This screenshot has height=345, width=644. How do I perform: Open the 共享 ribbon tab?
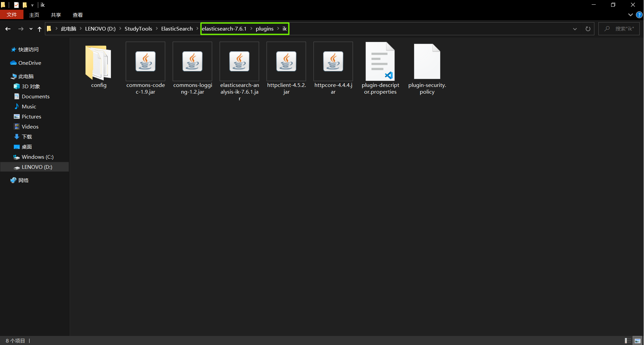pyautogui.click(x=56, y=15)
